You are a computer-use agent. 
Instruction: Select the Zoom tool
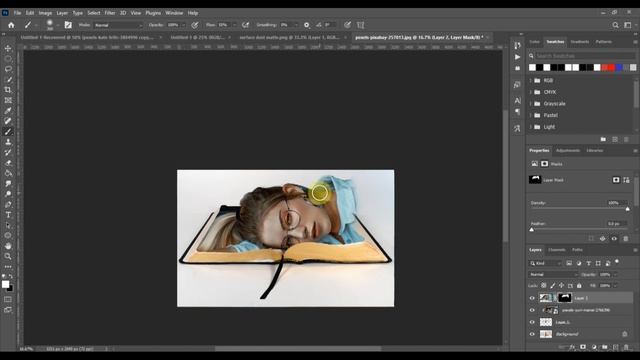pos(8,256)
